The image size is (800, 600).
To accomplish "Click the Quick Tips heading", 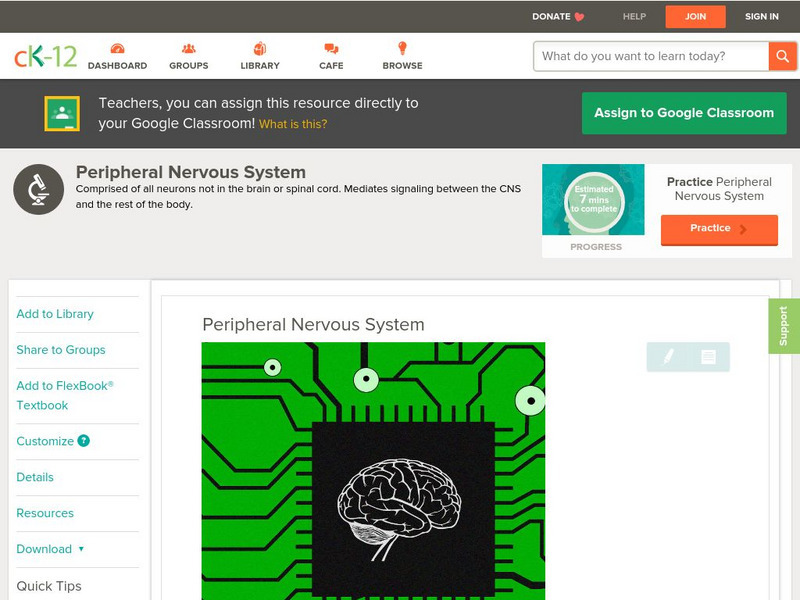I will coord(49,586).
